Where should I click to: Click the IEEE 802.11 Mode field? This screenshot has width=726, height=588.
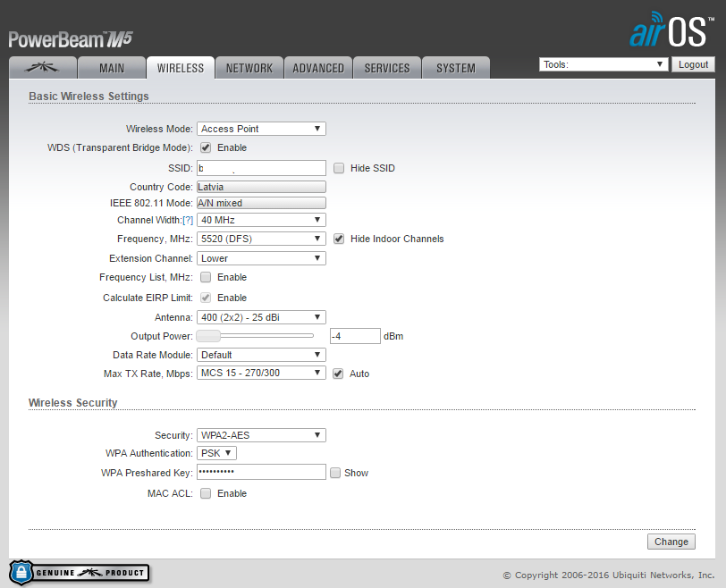[261, 203]
